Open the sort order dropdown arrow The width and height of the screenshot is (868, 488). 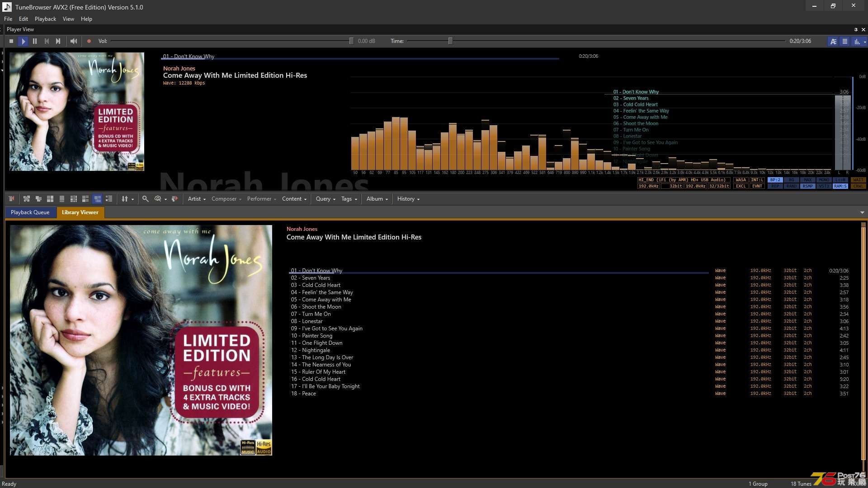(x=132, y=199)
